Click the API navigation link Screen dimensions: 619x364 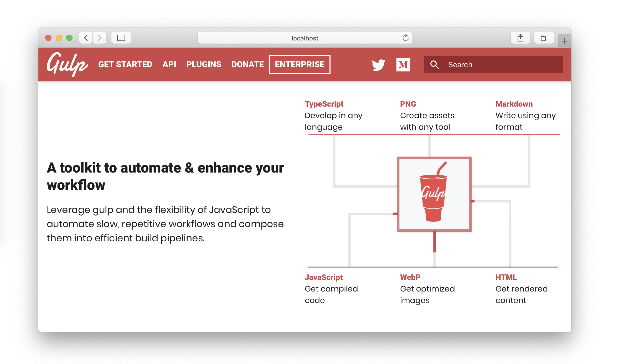169,65
